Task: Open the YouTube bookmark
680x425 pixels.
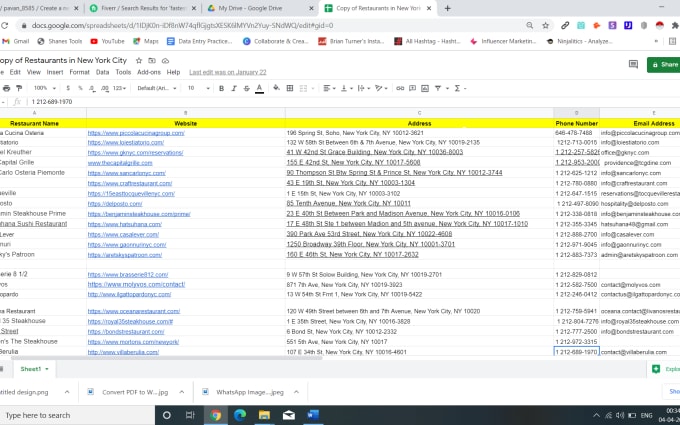Action: coord(108,41)
